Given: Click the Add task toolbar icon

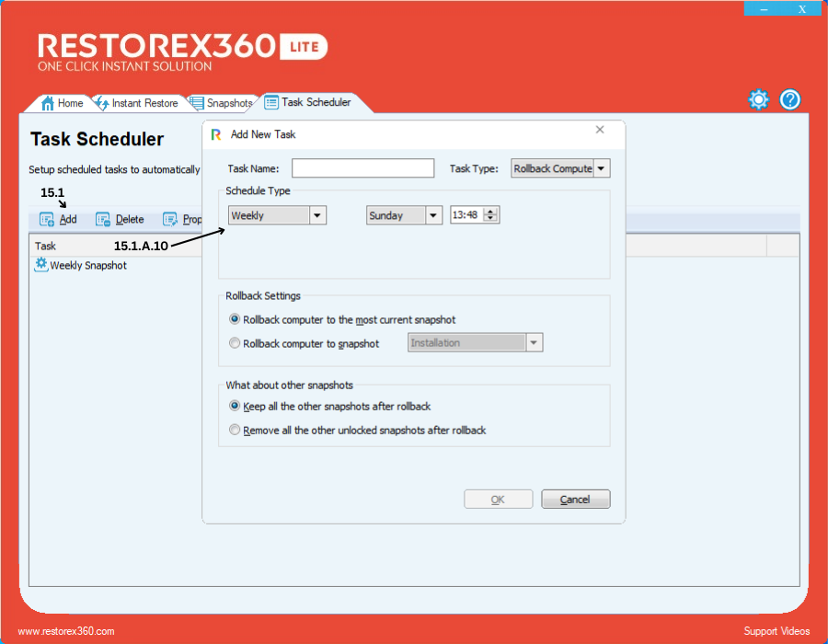Looking at the screenshot, I should tap(47, 220).
